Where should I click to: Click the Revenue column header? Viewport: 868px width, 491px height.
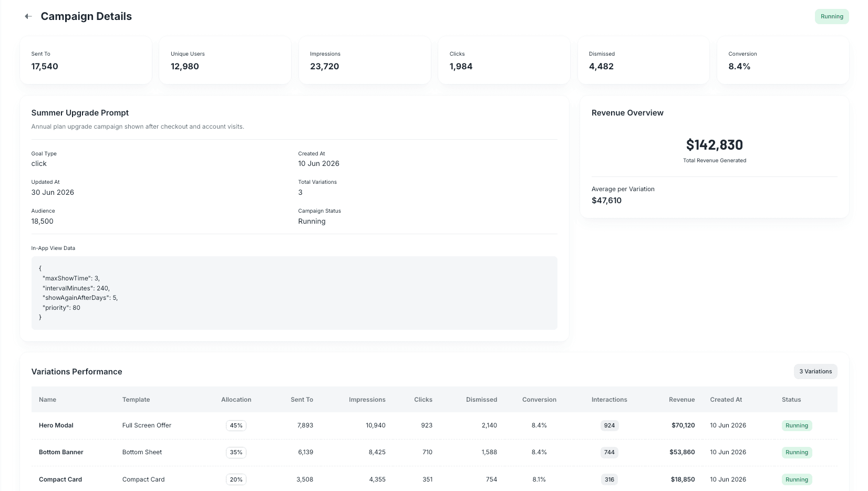681,400
